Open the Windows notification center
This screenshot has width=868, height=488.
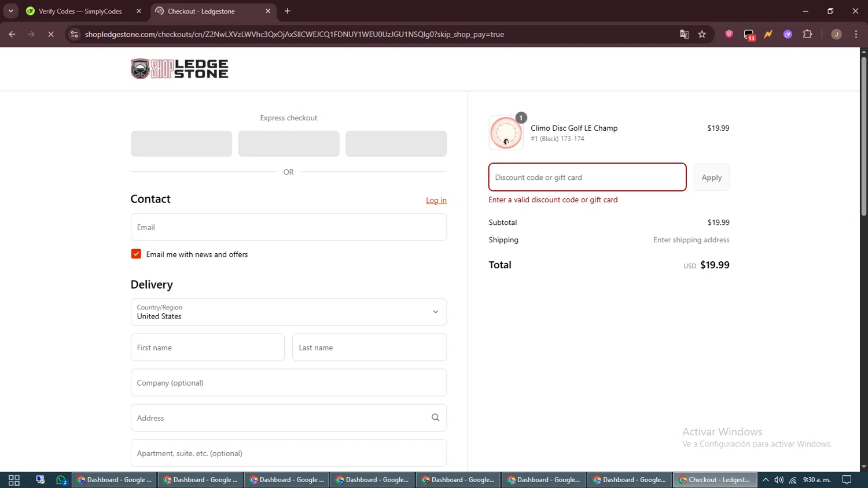pos(847,480)
